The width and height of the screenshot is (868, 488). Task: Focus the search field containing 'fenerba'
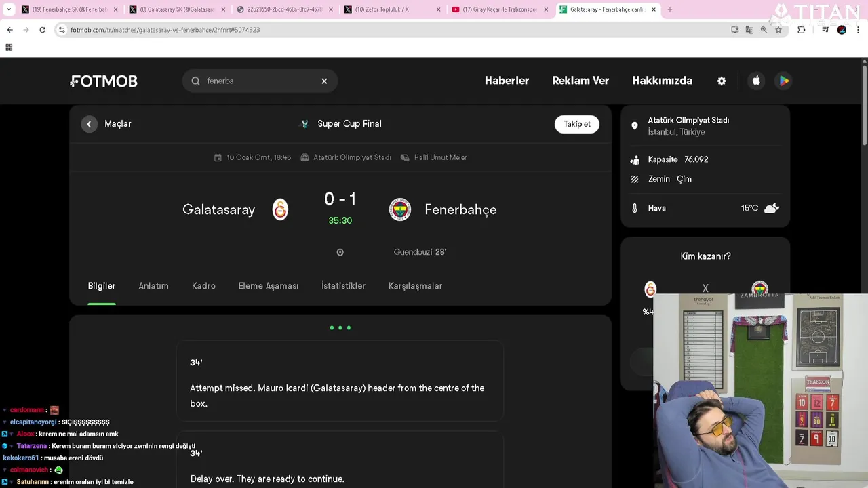point(260,81)
